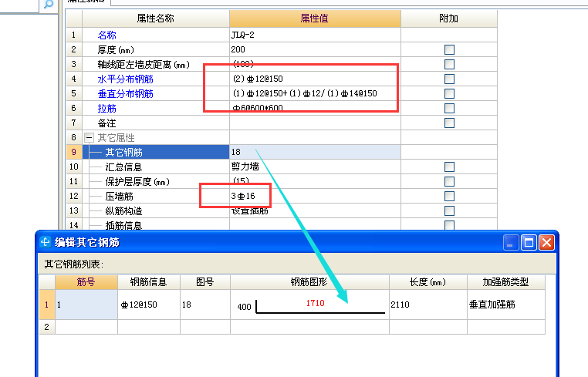Image resolution: width=588 pixels, height=377 pixels.
Task: Click the 其它钢筋 value 18
Action: (x=315, y=152)
